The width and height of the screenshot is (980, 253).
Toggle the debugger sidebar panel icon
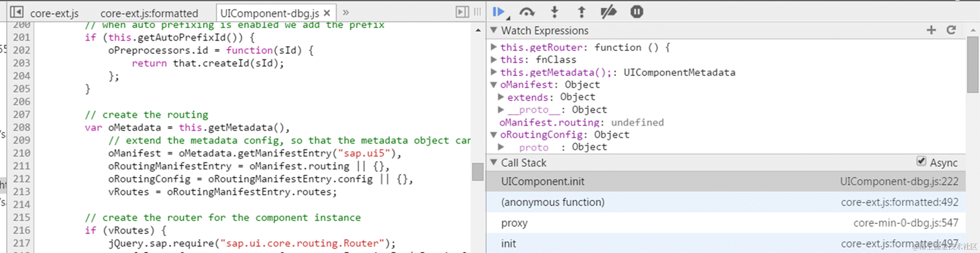462,12
